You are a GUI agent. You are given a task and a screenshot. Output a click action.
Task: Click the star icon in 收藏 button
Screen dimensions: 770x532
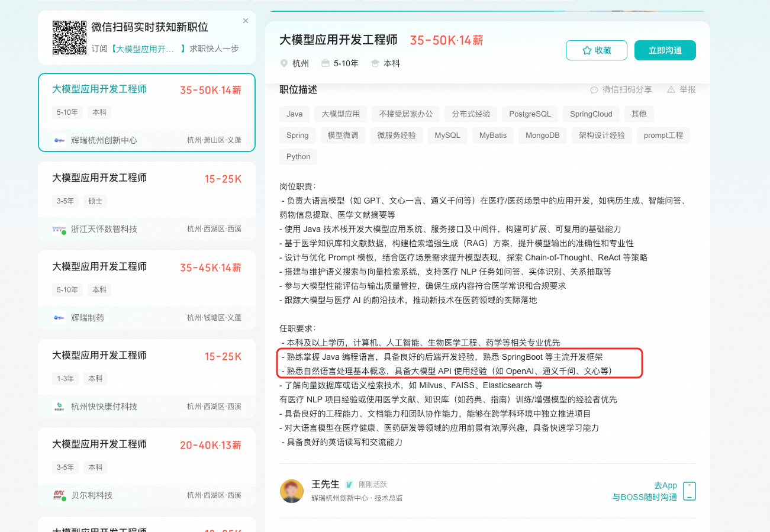587,50
